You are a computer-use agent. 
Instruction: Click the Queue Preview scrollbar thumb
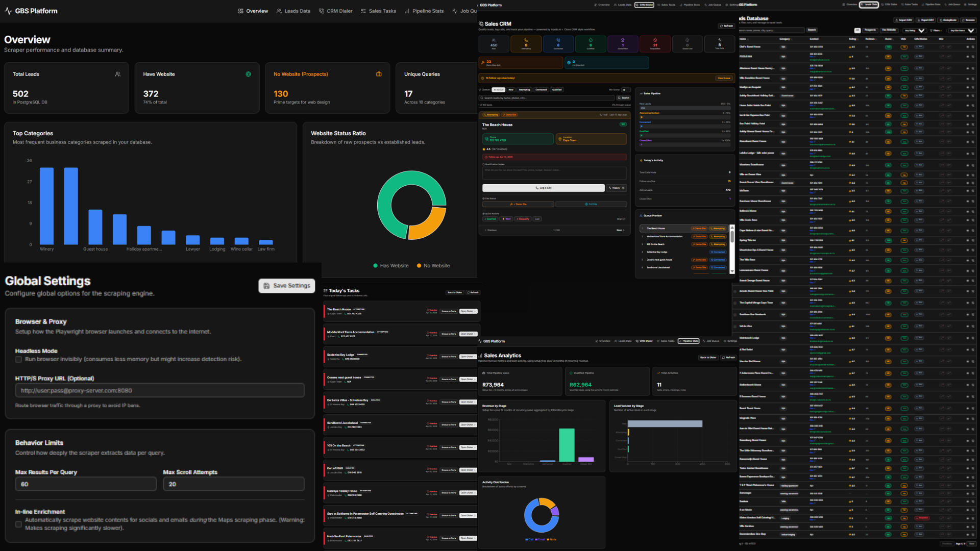tap(732, 236)
